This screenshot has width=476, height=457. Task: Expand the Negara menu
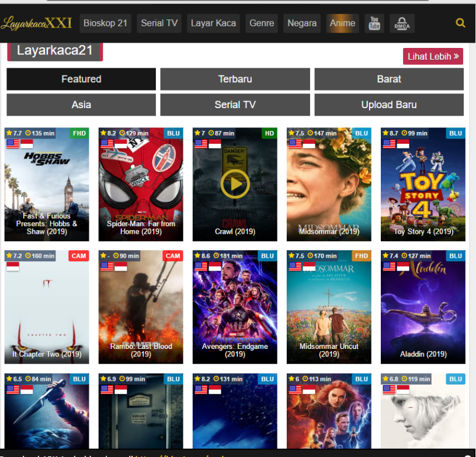302,23
